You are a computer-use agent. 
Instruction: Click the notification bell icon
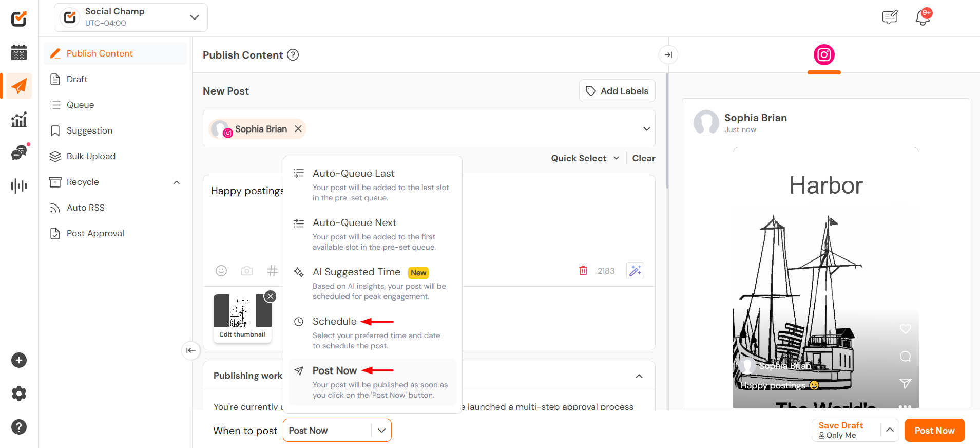pyautogui.click(x=922, y=18)
